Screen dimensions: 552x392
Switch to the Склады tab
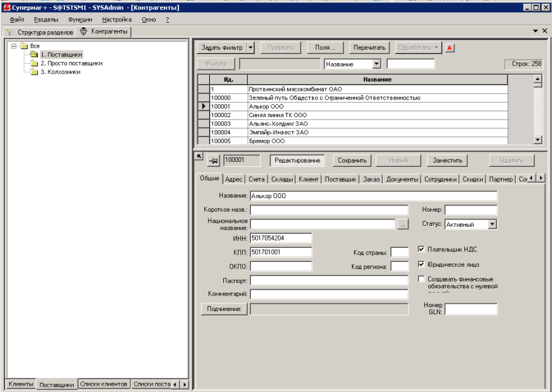click(282, 179)
